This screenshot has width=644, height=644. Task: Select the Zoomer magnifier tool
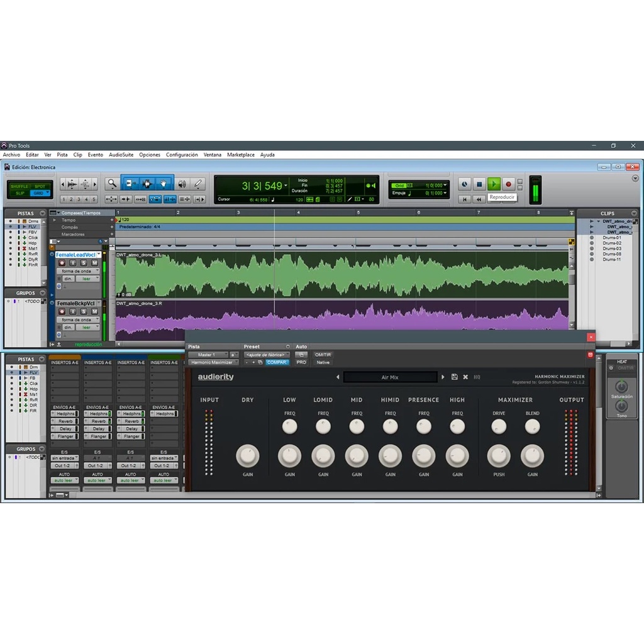[x=112, y=184]
